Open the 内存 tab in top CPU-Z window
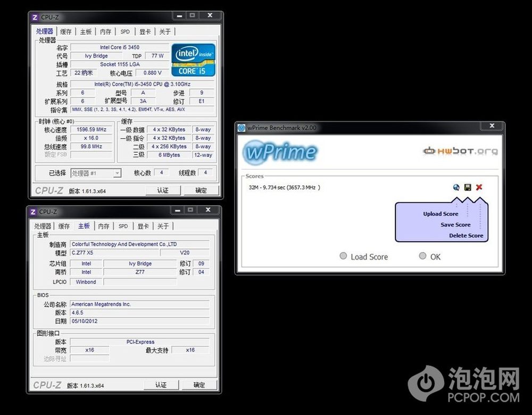The image size is (532, 415). (x=105, y=31)
